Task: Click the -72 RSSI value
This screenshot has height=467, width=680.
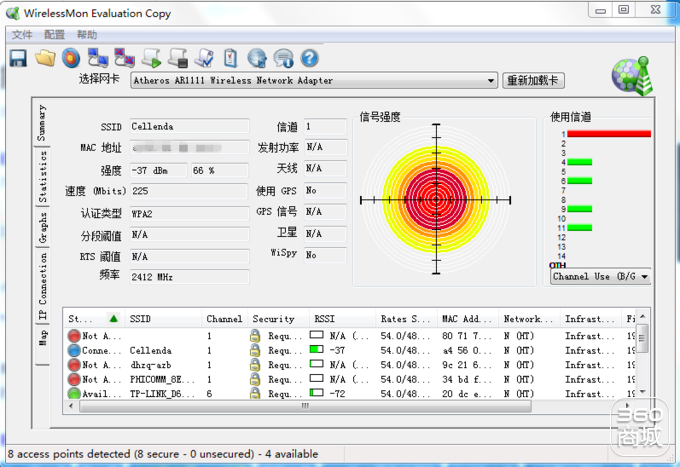Action: [337, 394]
